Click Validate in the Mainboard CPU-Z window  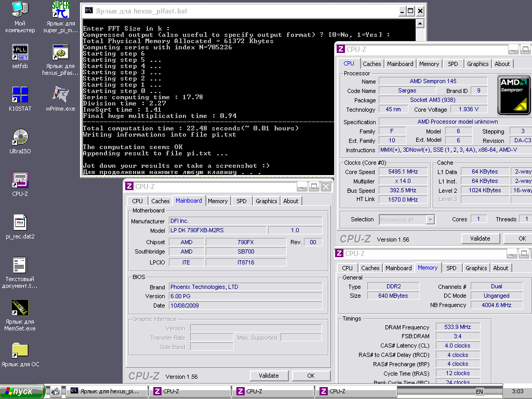click(x=269, y=376)
